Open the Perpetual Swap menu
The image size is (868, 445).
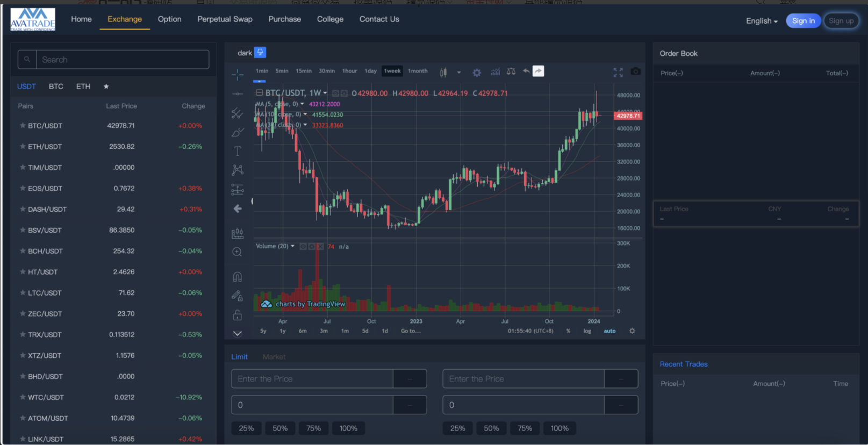pos(225,19)
